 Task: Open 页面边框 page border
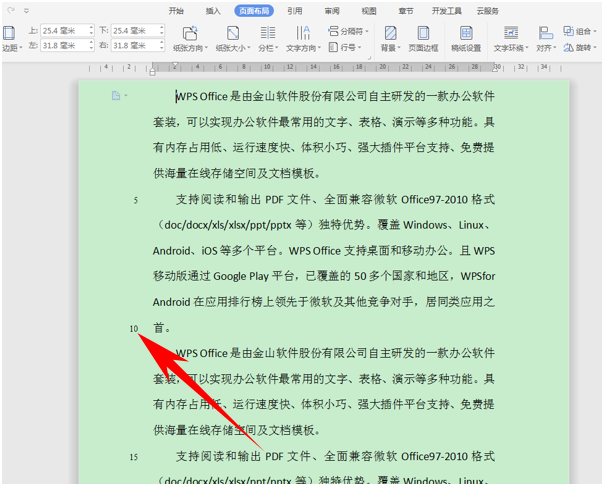point(423,38)
